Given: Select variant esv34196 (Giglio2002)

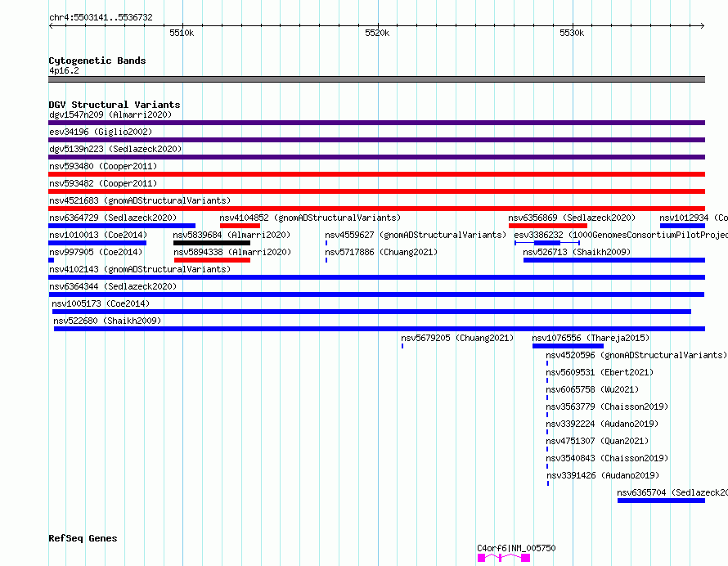Looking at the screenshot, I should click(101, 132).
